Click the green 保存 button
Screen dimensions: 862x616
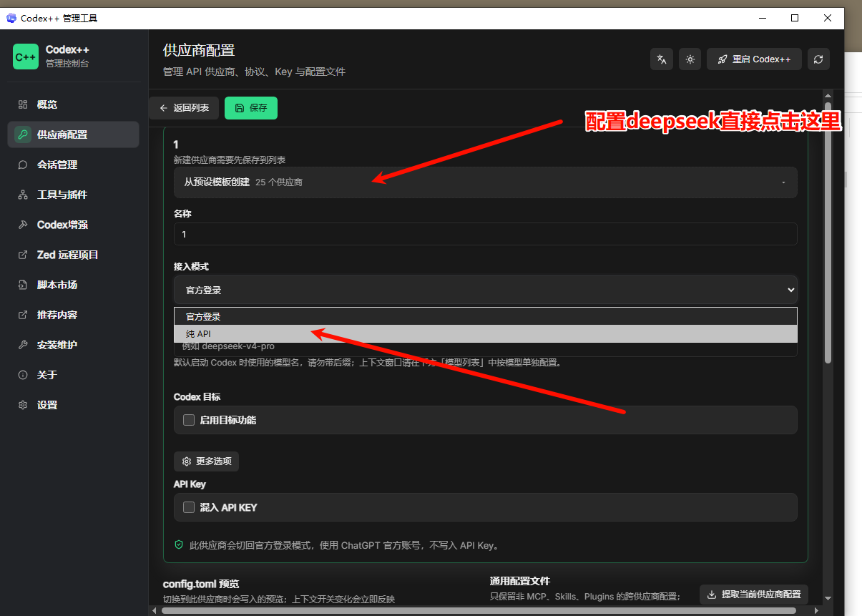click(251, 108)
